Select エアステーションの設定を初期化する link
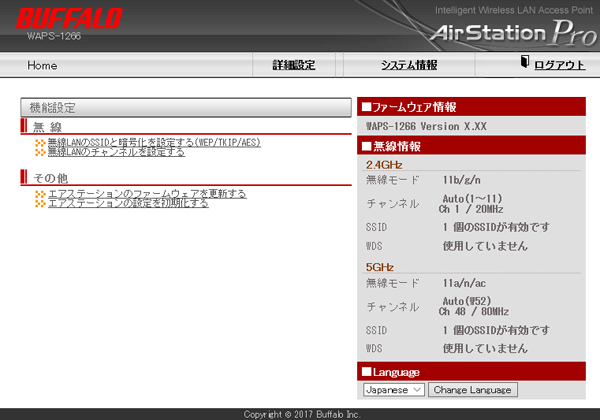Screen dimensions: 600x420 [128, 202]
